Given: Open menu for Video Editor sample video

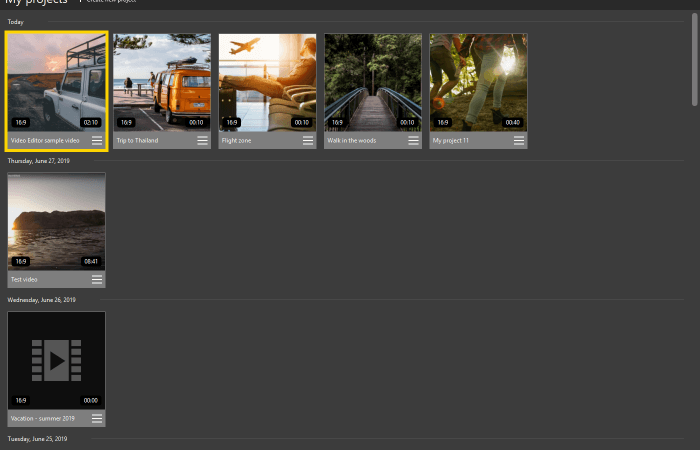Looking at the screenshot, I should click(97, 141).
